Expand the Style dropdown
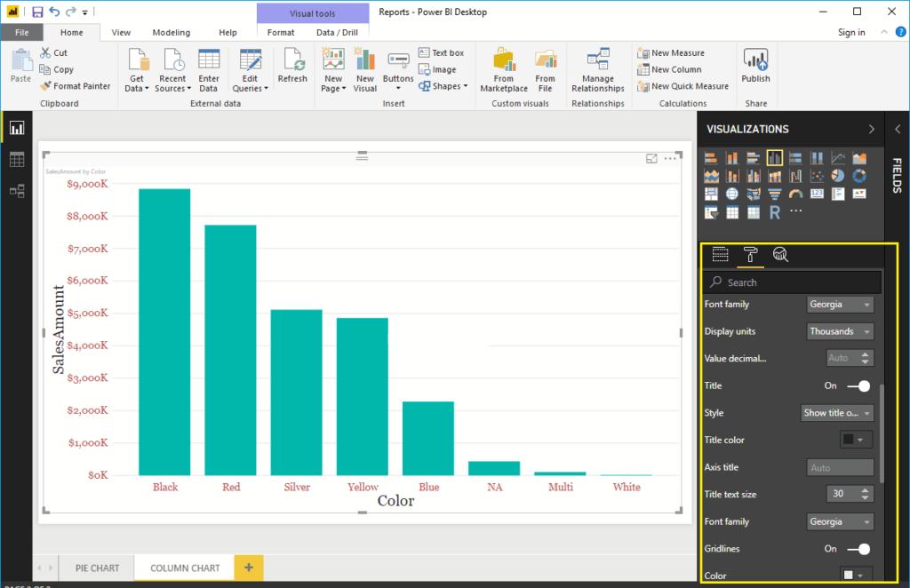This screenshot has width=910, height=588. click(x=837, y=413)
